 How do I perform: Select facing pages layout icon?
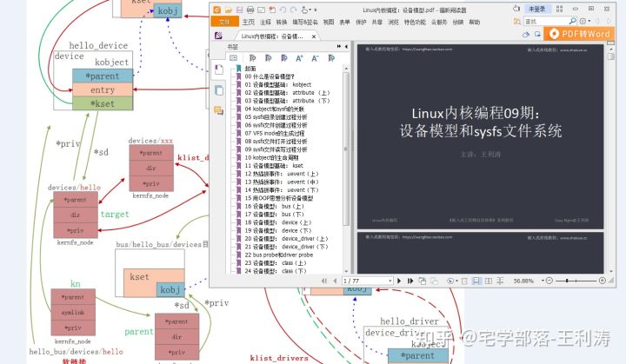489,281
